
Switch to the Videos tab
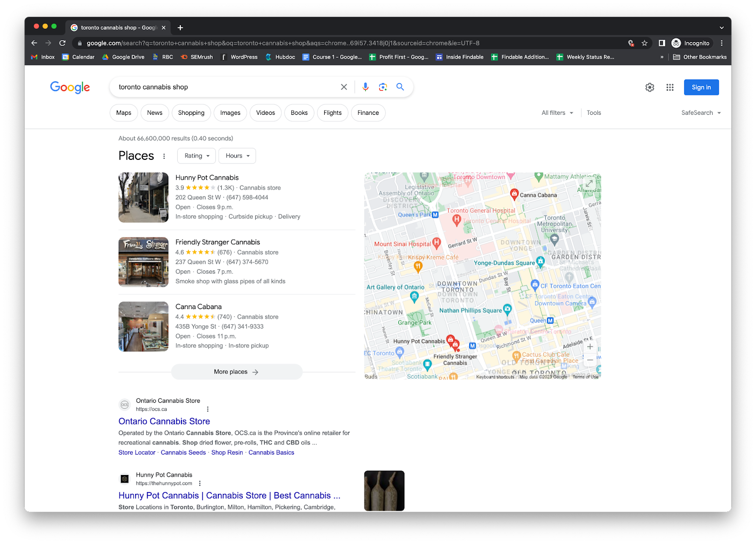click(x=266, y=113)
